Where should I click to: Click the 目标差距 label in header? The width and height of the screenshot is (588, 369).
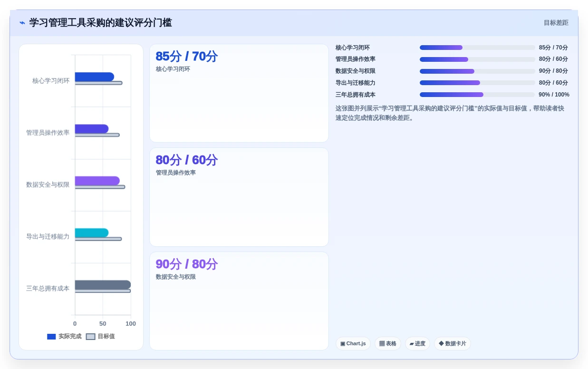[556, 23]
